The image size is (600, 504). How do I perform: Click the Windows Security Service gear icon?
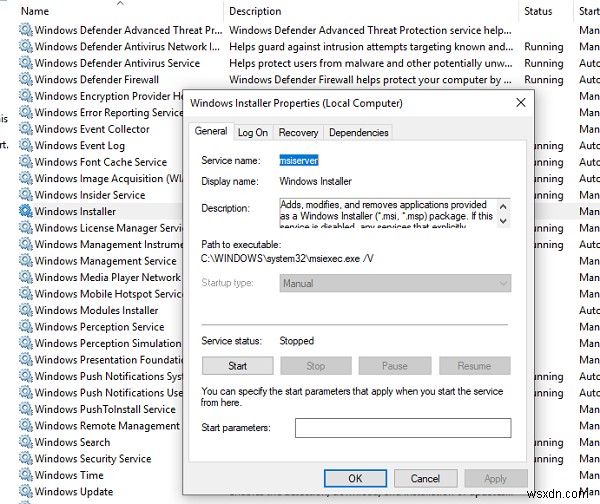26,459
